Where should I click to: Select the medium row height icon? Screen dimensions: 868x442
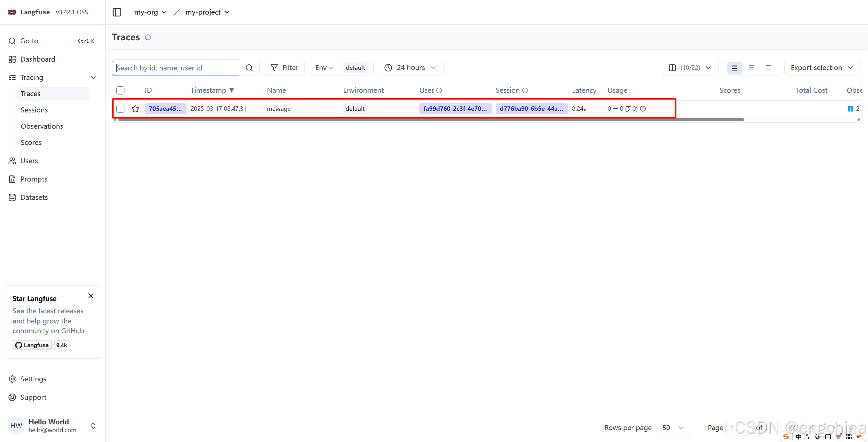(751, 68)
